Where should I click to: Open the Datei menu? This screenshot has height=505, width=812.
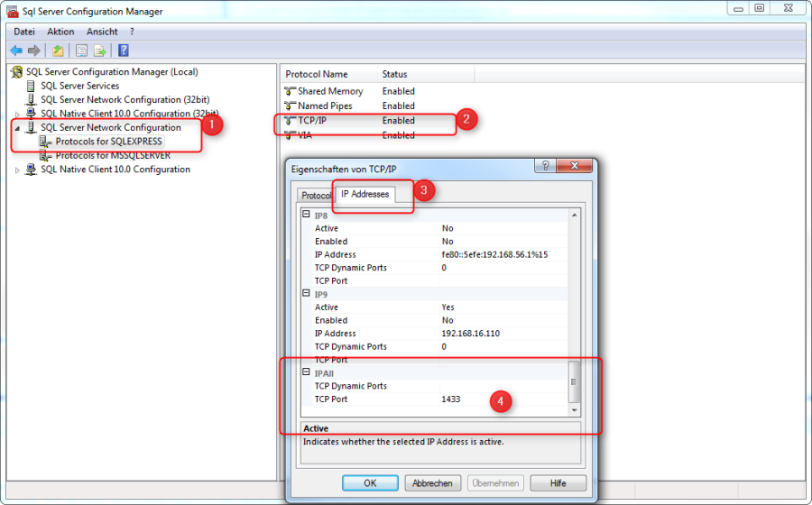pyautogui.click(x=24, y=32)
